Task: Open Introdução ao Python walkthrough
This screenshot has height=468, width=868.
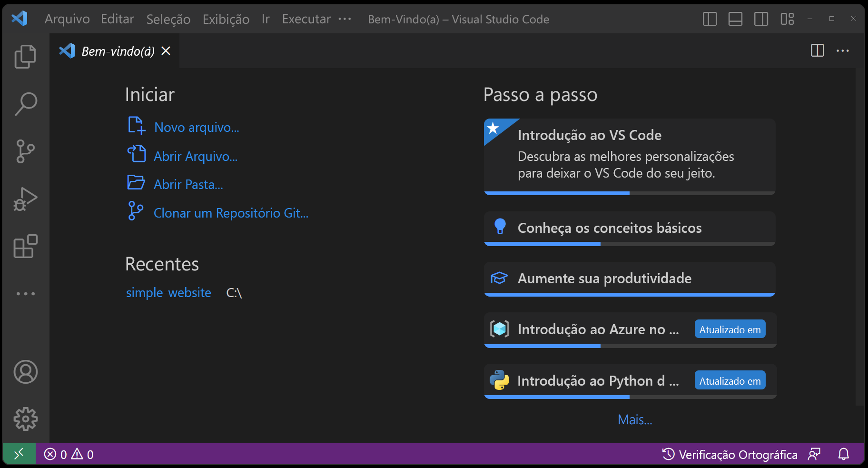Action: (x=630, y=381)
